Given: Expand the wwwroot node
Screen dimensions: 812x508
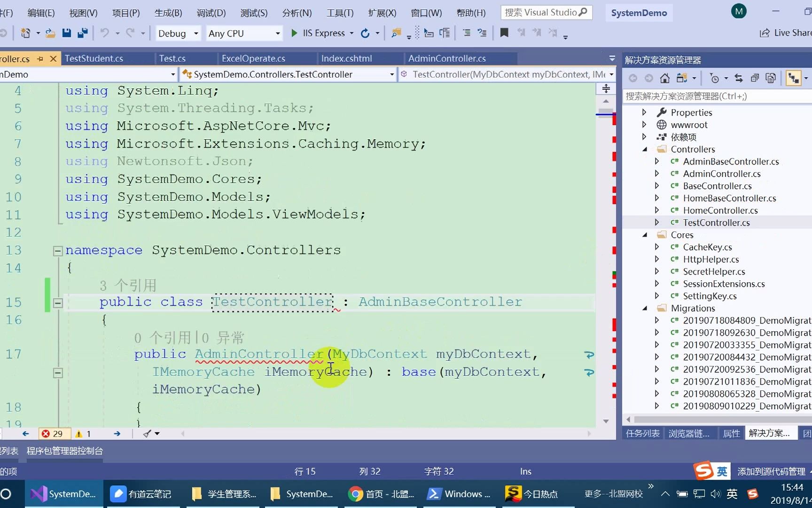Looking at the screenshot, I should [644, 125].
